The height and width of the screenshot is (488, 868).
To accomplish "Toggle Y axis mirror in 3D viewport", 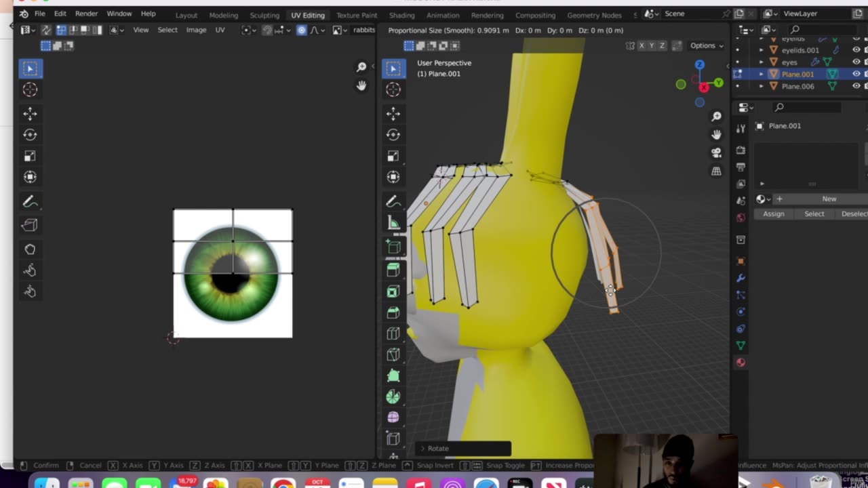I will point(652,45).
